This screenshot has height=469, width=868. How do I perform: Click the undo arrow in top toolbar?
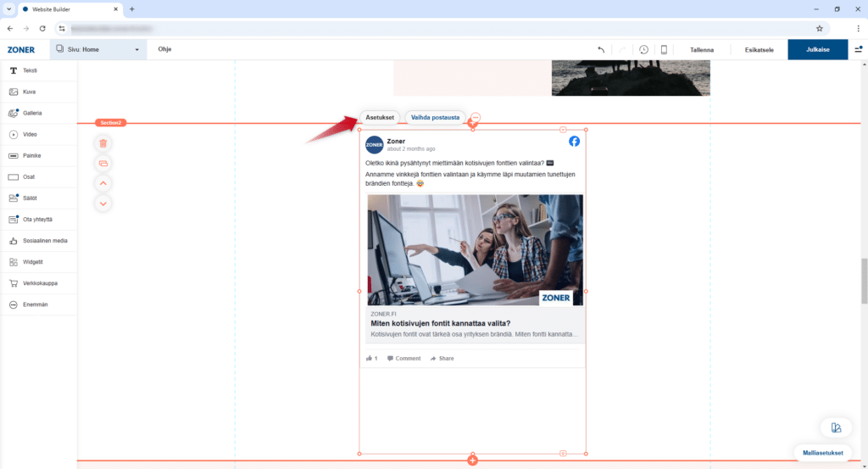click(601, 50)
